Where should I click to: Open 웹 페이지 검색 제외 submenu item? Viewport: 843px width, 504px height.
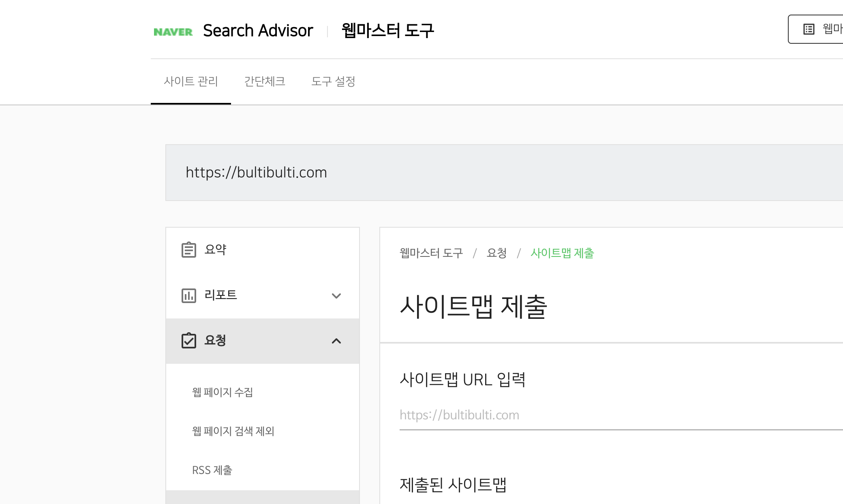click(x=233, y=431)
